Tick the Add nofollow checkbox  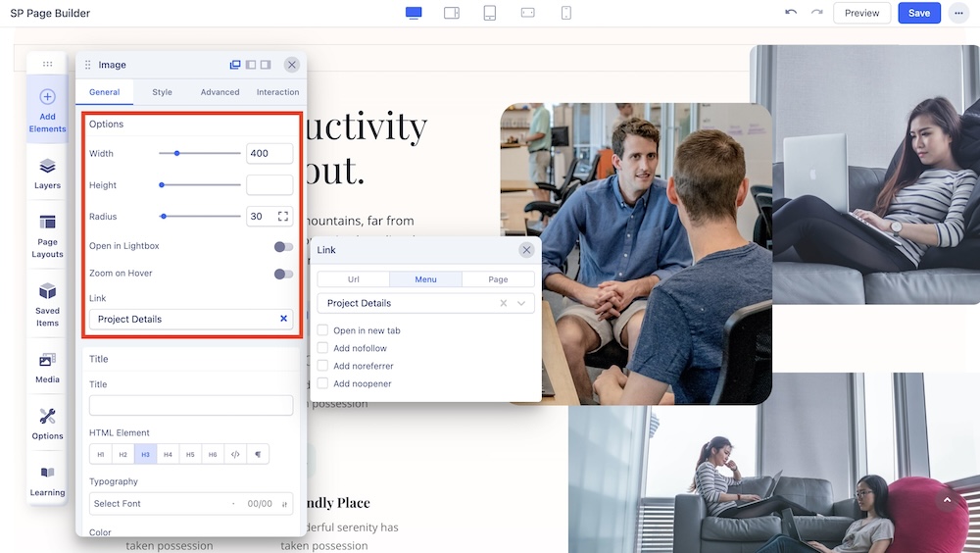tap(322, 348)
